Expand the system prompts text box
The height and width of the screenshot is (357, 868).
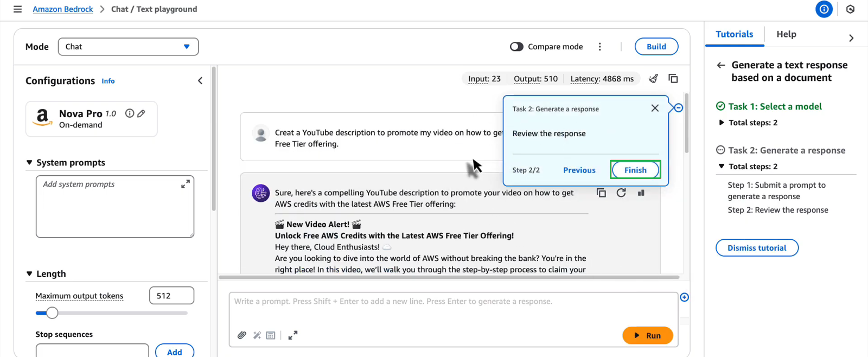(186, 184)
